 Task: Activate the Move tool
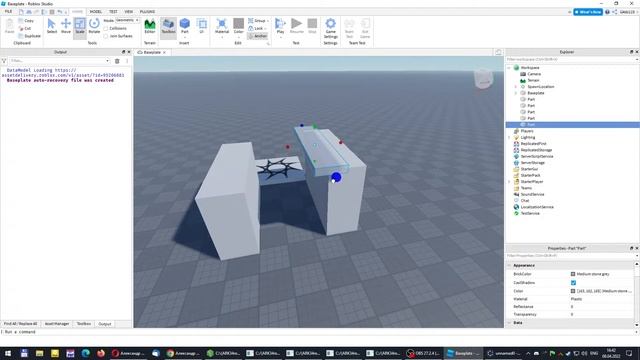click(x=66, y=27)
